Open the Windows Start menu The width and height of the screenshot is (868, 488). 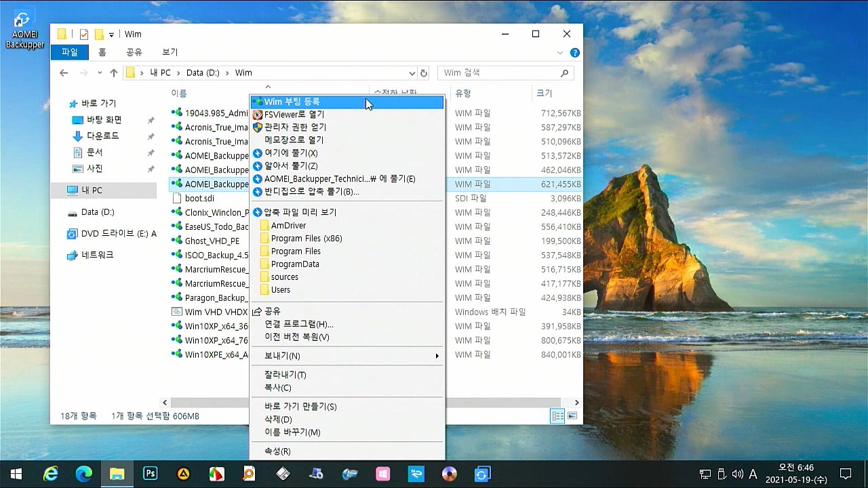coord(16,474)
